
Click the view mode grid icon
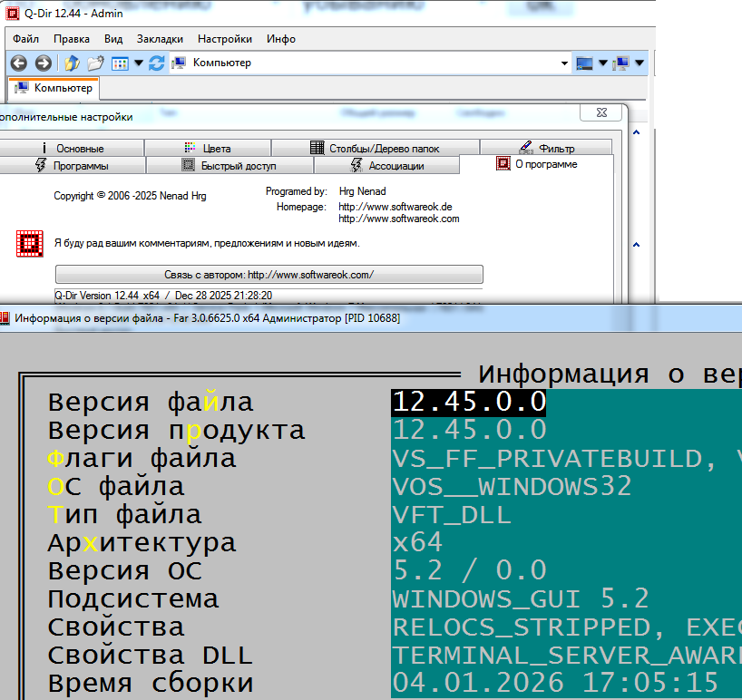click(120, 63)
